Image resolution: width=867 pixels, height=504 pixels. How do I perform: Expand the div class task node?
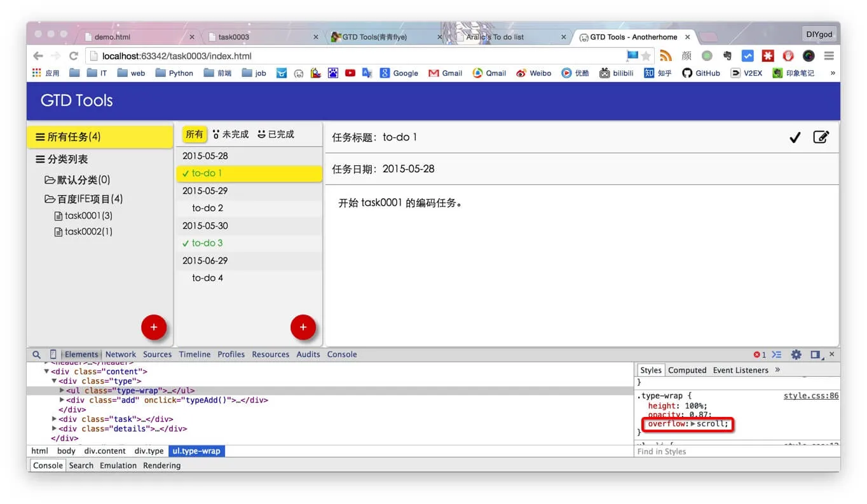click(x=55, y=419)
